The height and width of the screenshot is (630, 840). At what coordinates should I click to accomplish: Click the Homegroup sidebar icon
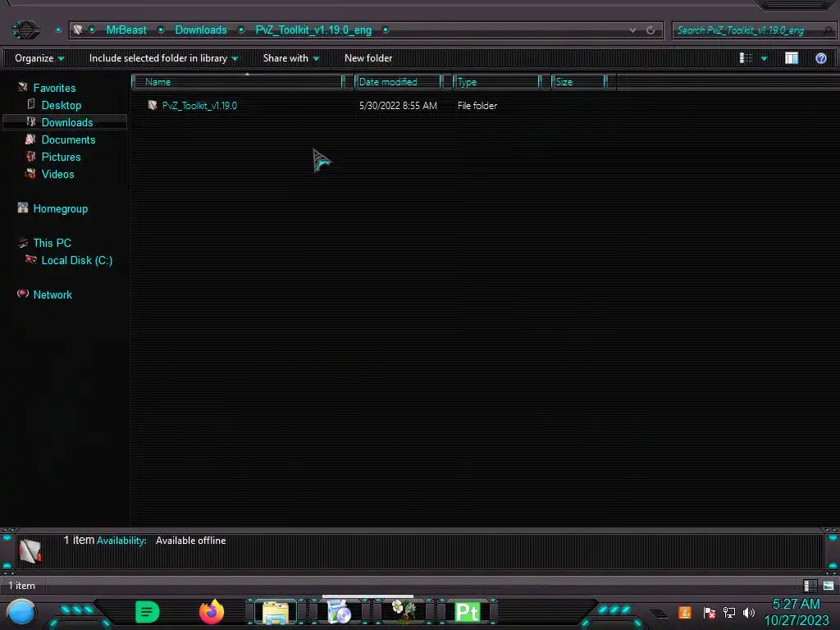click(x=22, y=208)
